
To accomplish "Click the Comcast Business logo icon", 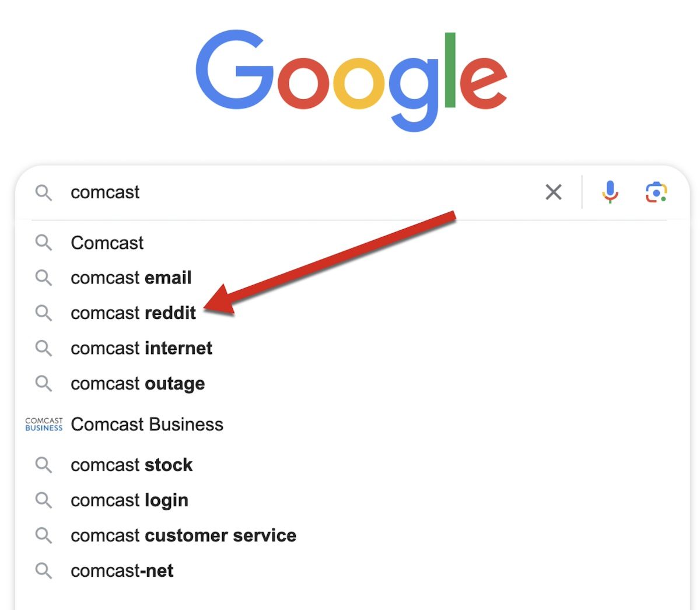I will pos(44,424).
